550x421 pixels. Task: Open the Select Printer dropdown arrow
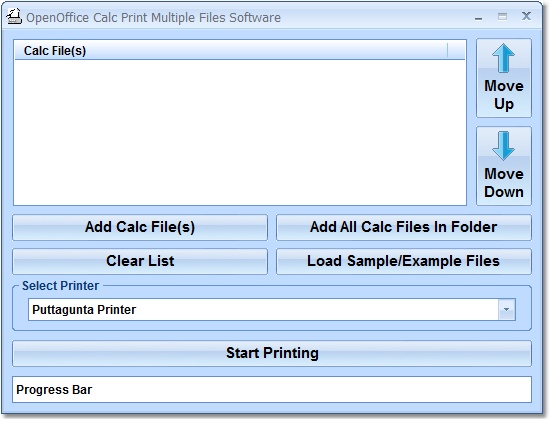click(x=507, y=309)
